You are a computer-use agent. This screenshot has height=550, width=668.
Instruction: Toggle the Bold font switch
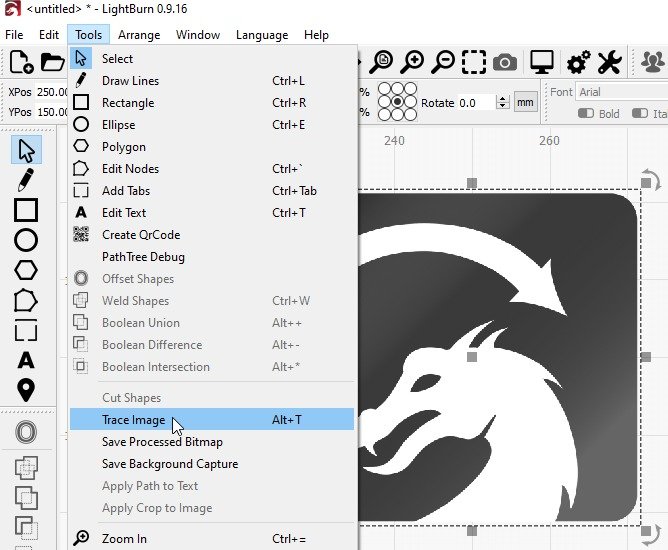coord(586,113)
